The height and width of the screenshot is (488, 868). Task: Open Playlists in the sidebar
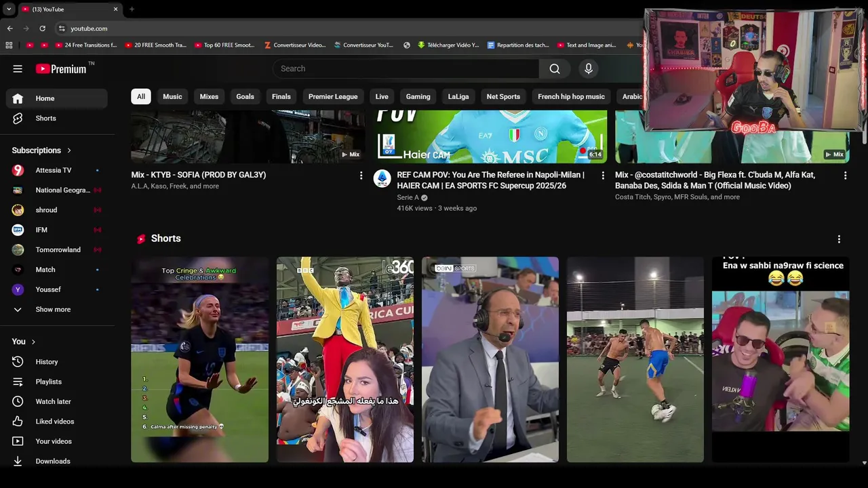coord(56,382)
